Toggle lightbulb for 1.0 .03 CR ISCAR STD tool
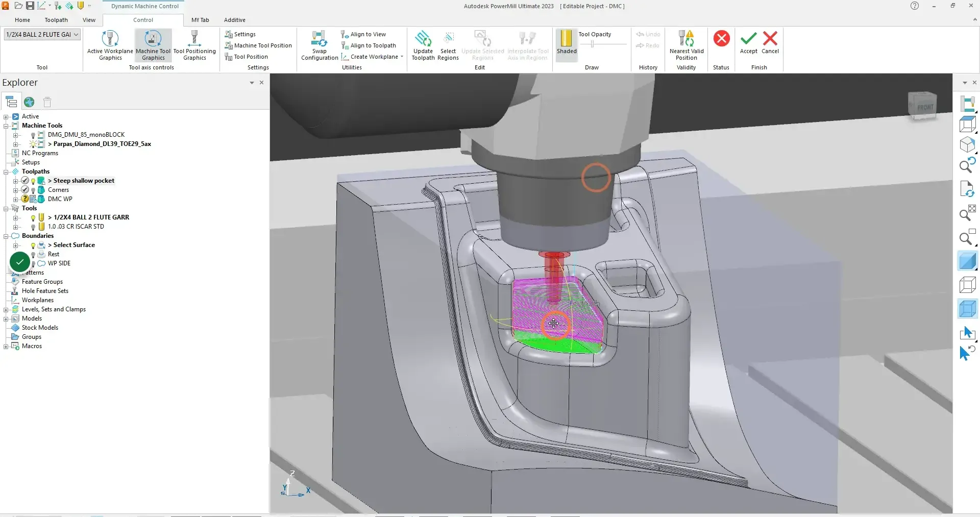The width and height of the screenshot is (980, 517). (x=33, y=227)
